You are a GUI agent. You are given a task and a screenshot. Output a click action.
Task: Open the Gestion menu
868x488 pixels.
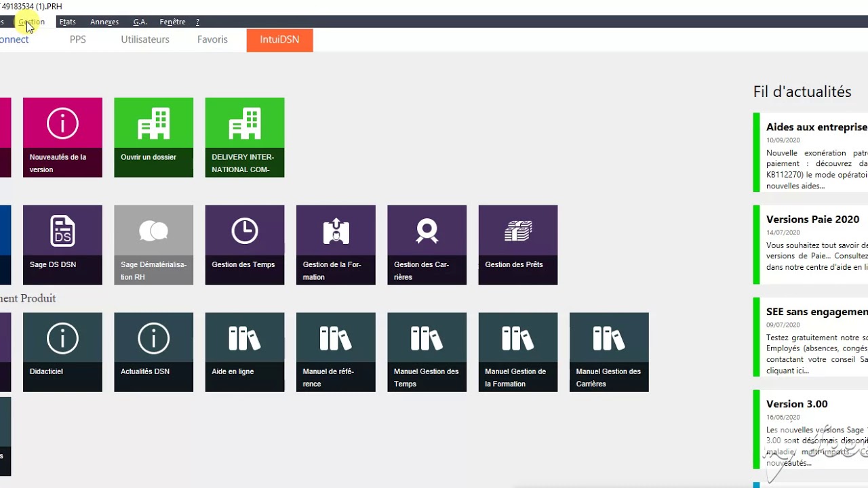(31, 22)
